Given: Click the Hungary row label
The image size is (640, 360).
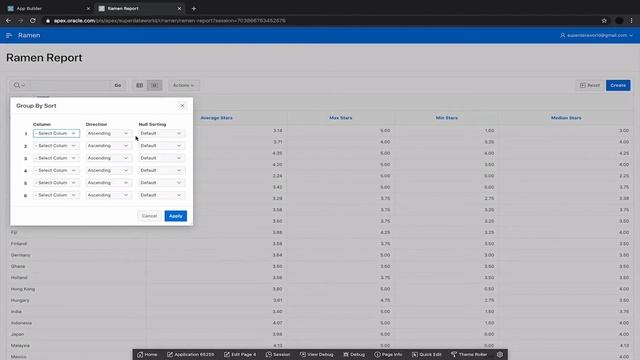Looking at the screenshot, I should click(x=20, y=300).
